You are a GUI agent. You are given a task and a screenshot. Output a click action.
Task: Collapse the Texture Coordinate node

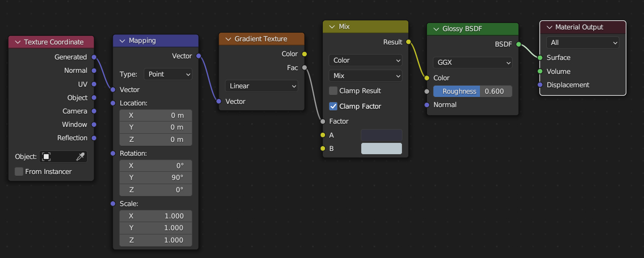[18, 42]
